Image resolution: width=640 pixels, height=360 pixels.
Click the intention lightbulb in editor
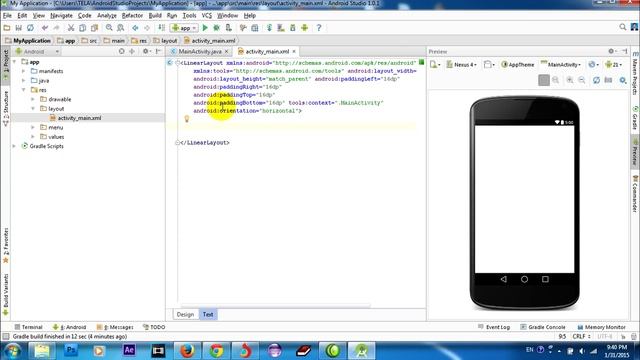coord(187,118)
